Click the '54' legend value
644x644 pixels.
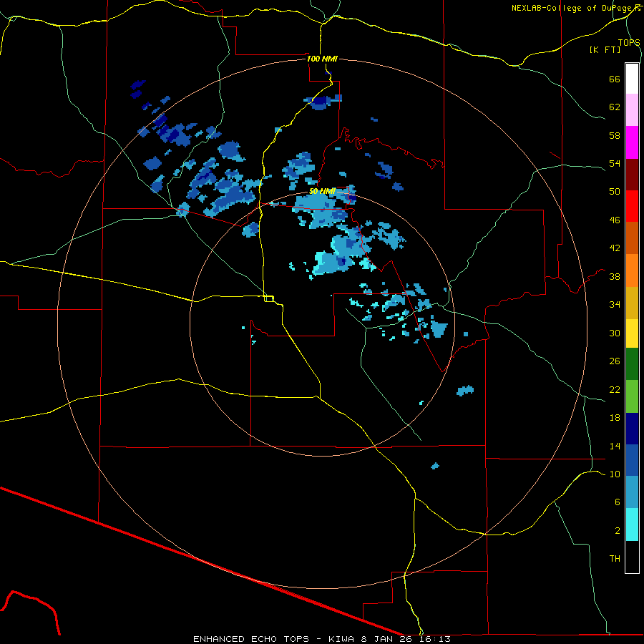pos(615,163)
